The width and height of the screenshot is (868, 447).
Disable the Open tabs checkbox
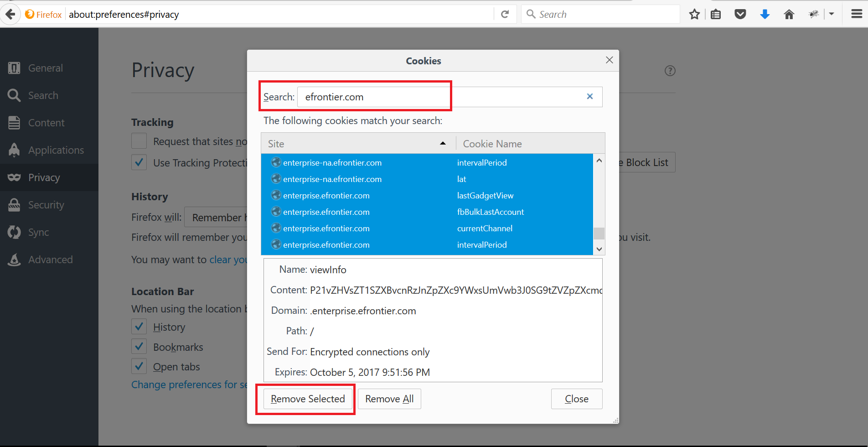click(139, 366)
